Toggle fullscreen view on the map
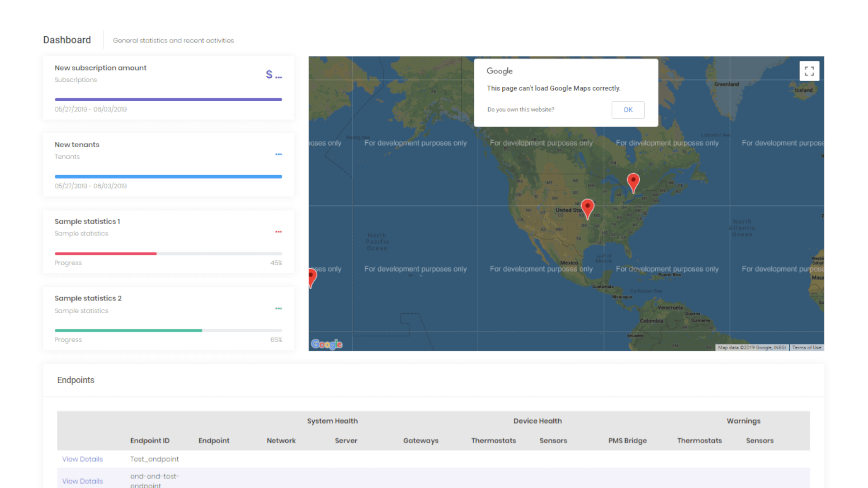Viewport: 868px width, 488px height. click(x=809, y=71)
